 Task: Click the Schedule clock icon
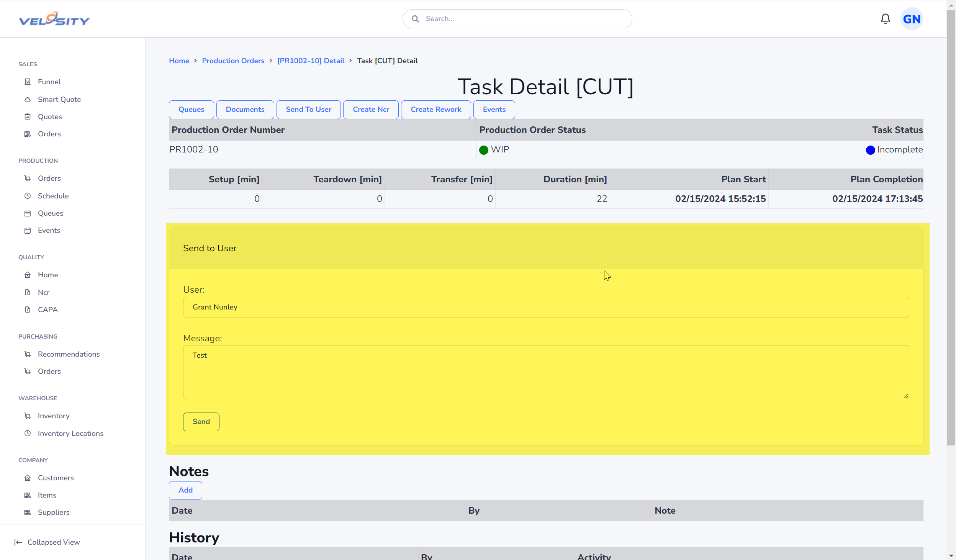tap(28, 196)
